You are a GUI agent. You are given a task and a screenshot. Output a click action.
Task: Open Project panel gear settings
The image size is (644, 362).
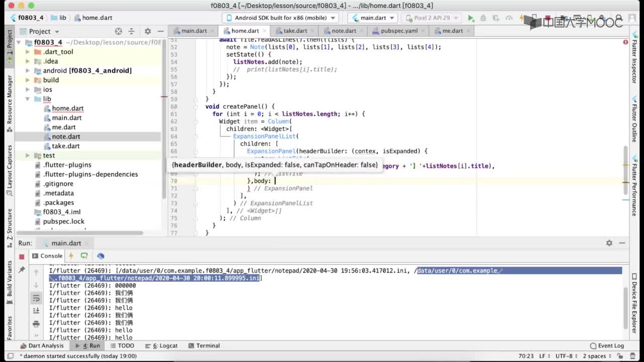(147, 31)
